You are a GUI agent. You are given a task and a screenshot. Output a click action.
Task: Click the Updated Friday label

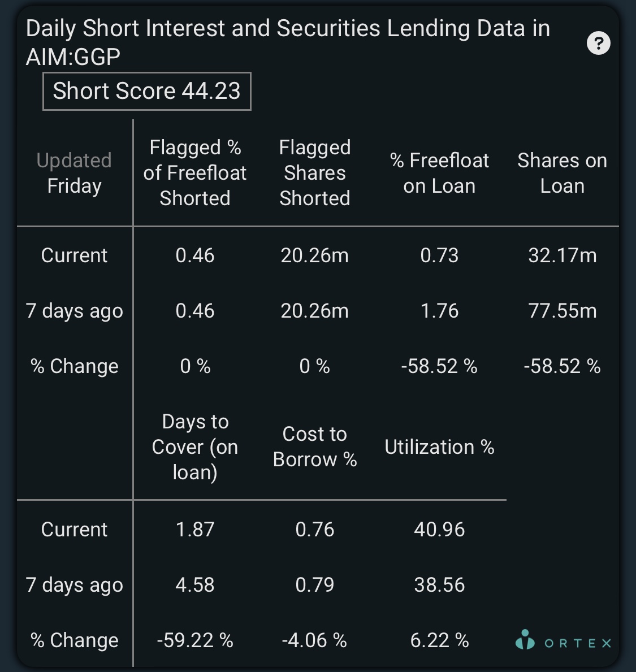(74, 173)
